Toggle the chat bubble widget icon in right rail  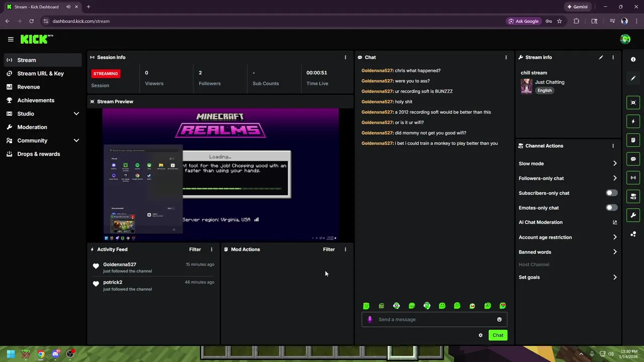pyautogui.click(x=633, y=159)
